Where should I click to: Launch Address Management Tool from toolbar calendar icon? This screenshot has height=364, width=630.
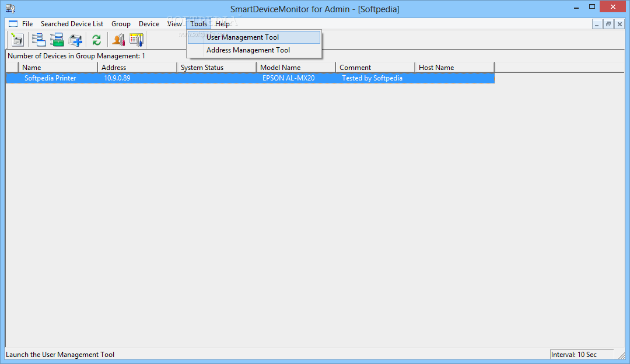coord(136,40)
